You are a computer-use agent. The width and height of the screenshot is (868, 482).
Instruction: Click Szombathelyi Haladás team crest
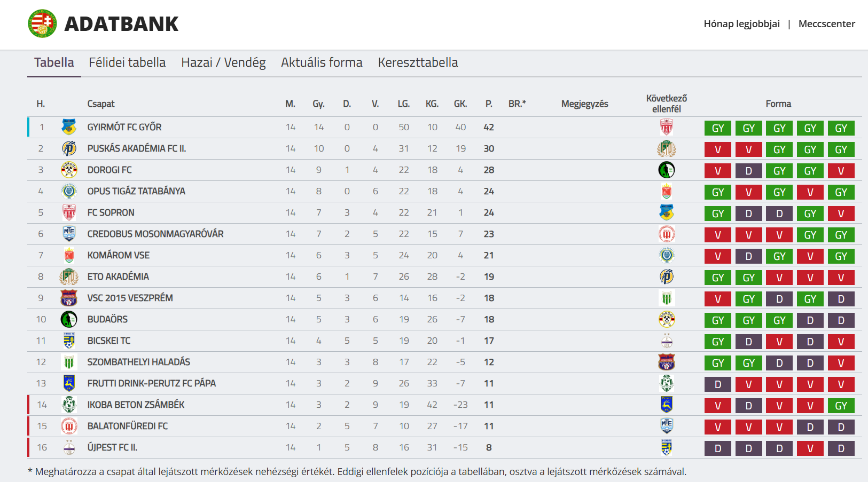point(69,362)
